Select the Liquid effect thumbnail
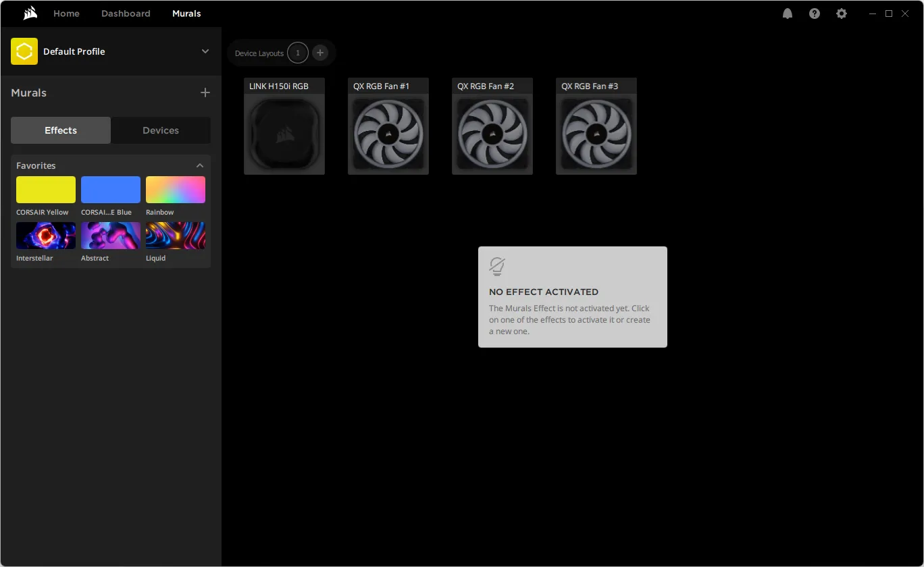The height and width of the screenshot is (567, 924). click(176, 236)
